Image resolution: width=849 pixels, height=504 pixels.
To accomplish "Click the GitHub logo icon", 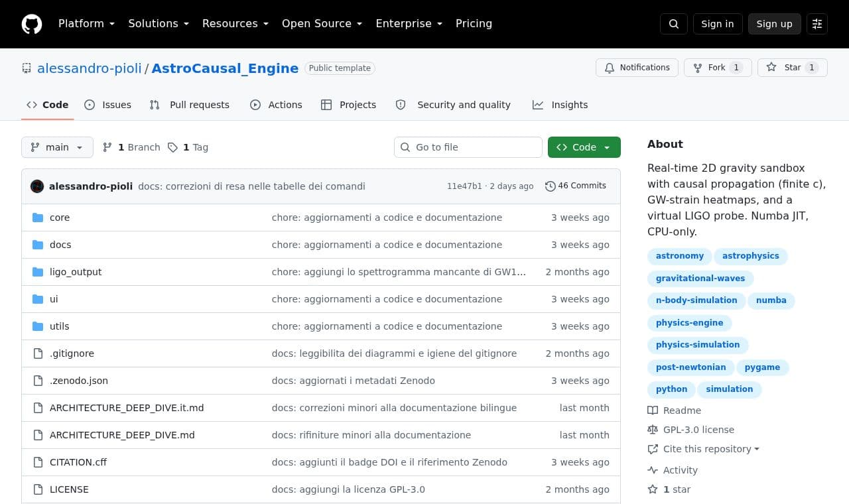I will (32, 24).
